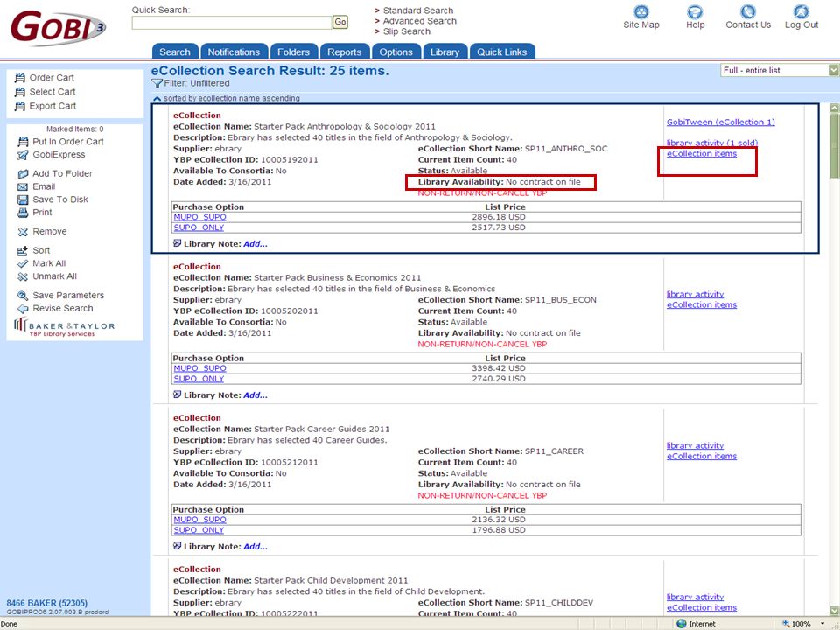Screen dimensions: 840x630
Task: Open the Export Cart icon
Action: tap(20, 106)
